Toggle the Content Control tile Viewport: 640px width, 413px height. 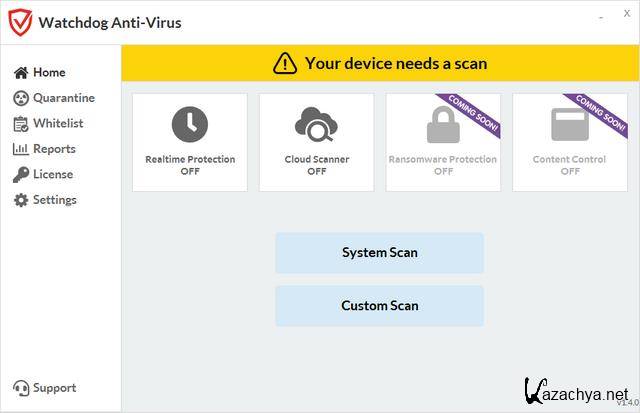coord(570,142)
